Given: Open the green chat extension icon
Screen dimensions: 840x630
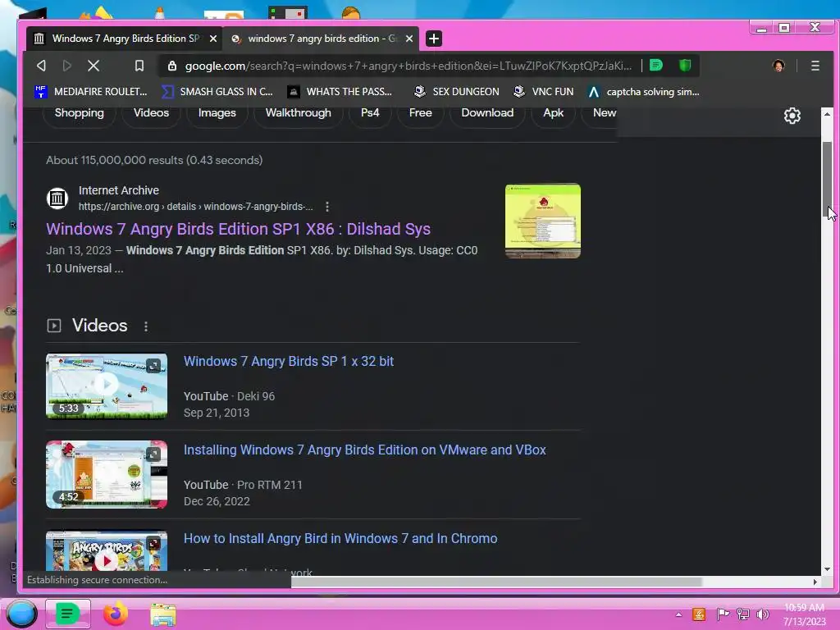Looking at the screenshot, I should tap(656, 66).
